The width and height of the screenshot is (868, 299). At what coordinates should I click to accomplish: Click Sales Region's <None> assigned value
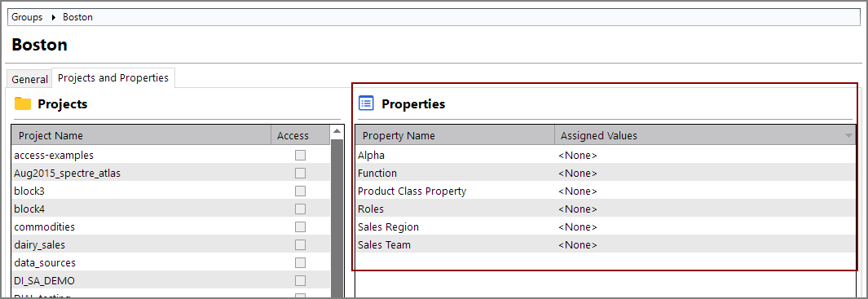coord(577,227)
